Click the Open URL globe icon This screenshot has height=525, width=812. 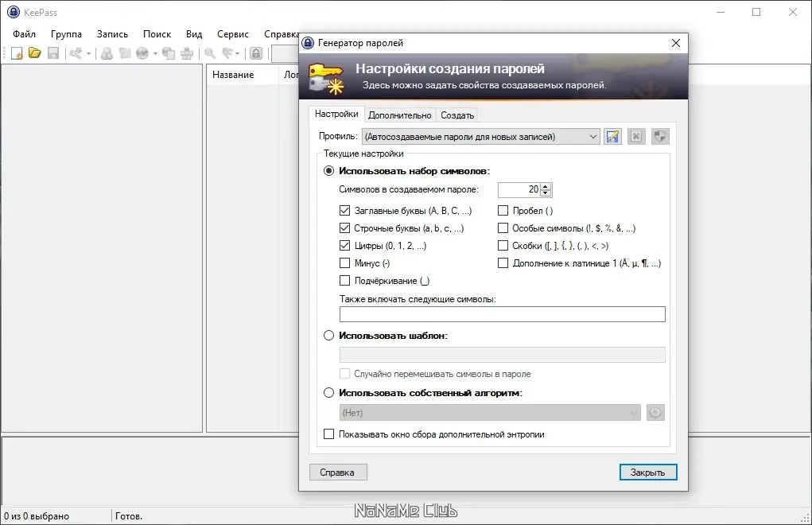[x=142, y=52]
